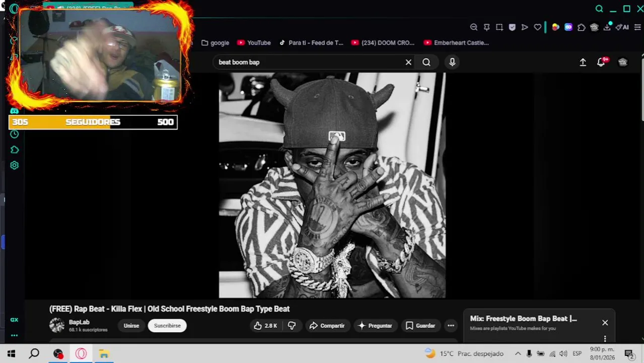644x363 pixels.
Task: Open the google bookmarks folder
Action: pos(215,43)
